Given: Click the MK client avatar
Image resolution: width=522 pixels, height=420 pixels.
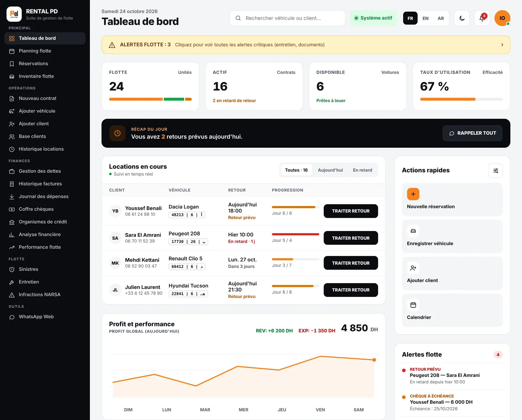Looking at the screenshot, I should coord(115,263).
